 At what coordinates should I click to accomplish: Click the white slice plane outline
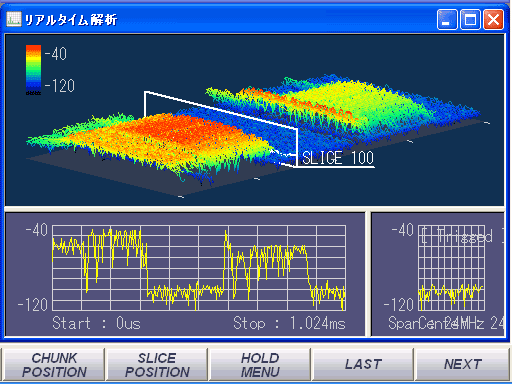pos(220,128)
